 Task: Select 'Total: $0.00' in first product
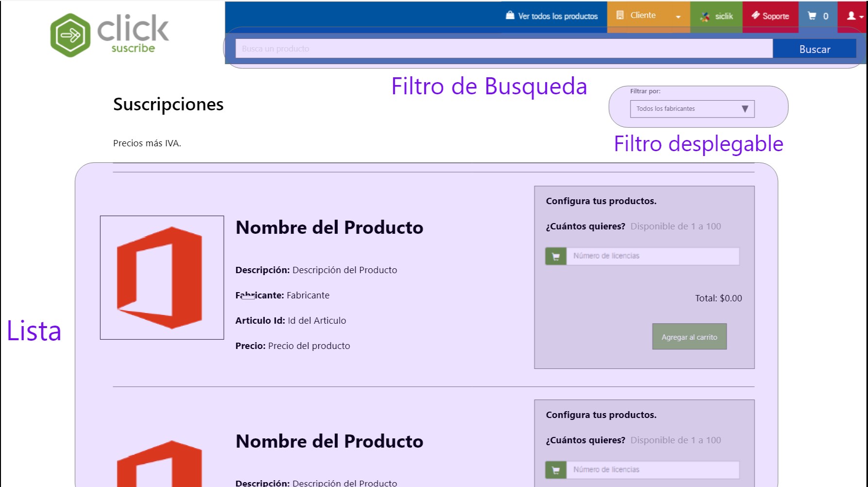[x=718, y=298]
